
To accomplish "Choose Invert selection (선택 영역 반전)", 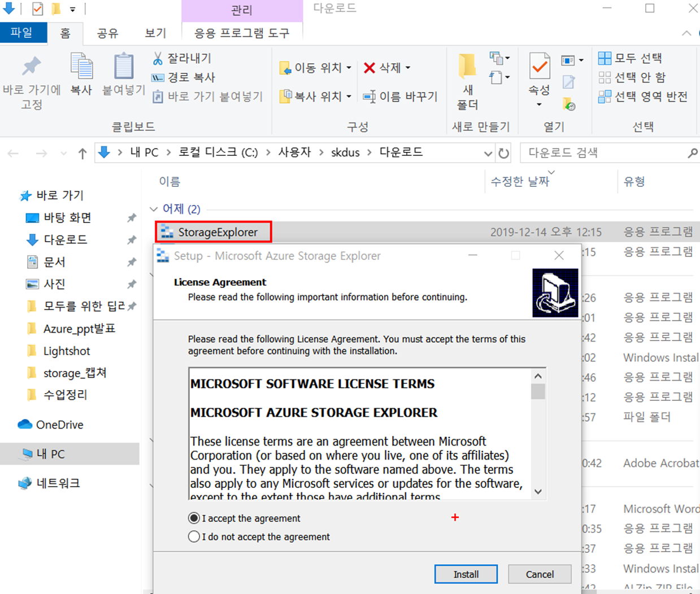I will click(x=643, y=97).
